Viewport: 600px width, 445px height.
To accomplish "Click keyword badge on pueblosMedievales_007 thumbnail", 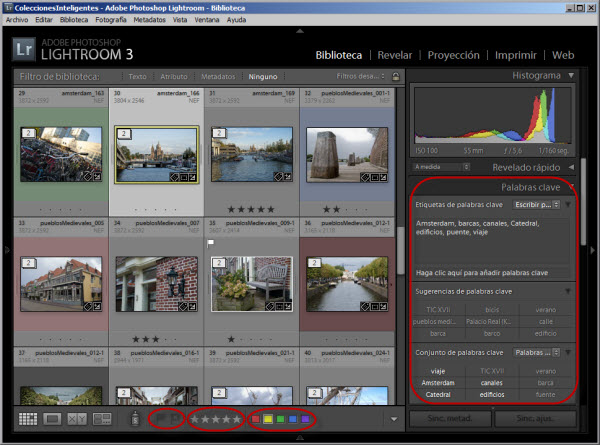I will coord(183,306).
